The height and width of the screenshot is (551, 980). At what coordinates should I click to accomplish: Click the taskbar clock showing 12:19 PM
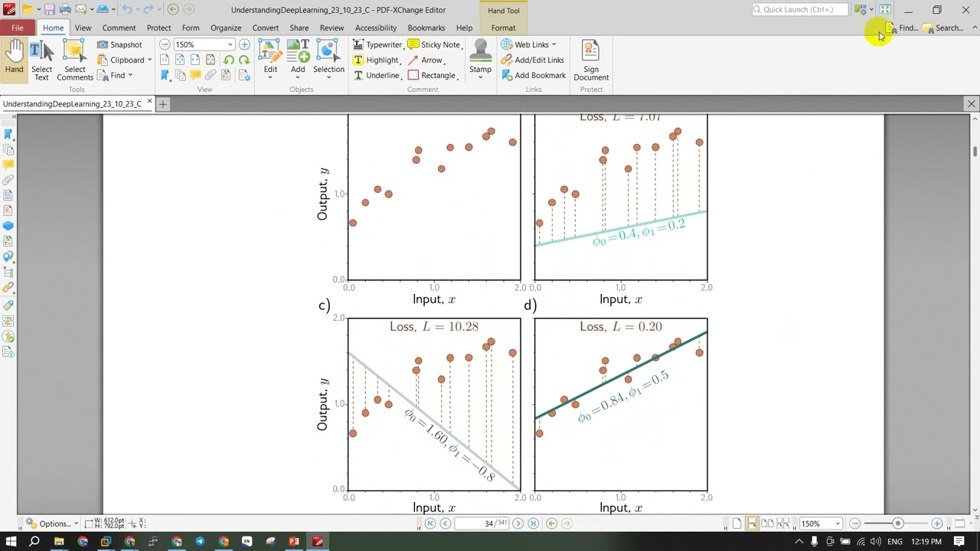tap(926, 542)
